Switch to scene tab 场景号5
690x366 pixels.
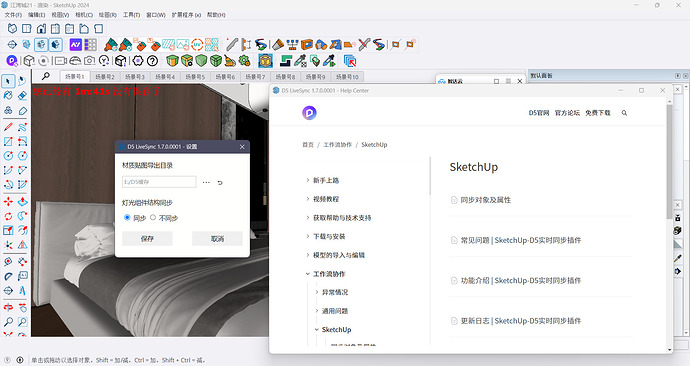195,77
